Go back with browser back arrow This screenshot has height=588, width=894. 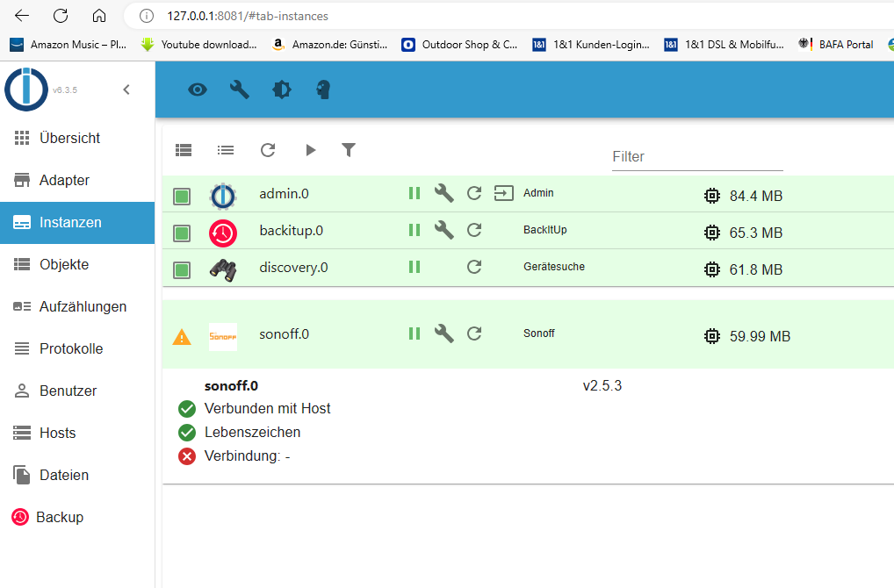pyautogui.click(x=22, y=16)
